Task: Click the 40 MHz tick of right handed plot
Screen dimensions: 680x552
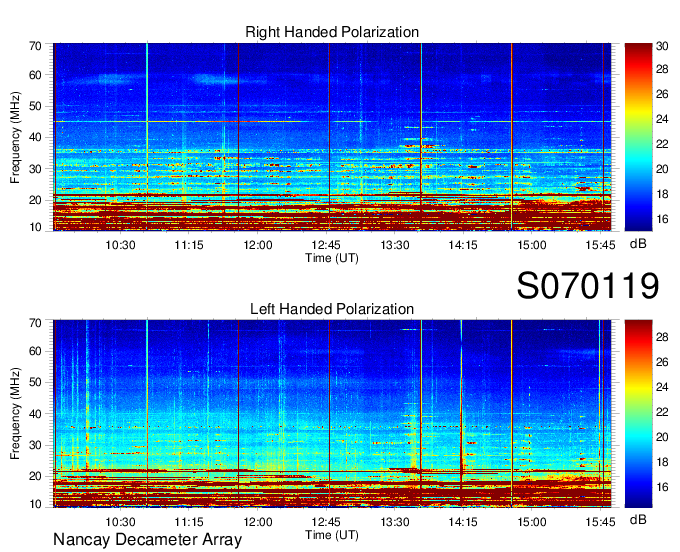Action: [35, 137]
